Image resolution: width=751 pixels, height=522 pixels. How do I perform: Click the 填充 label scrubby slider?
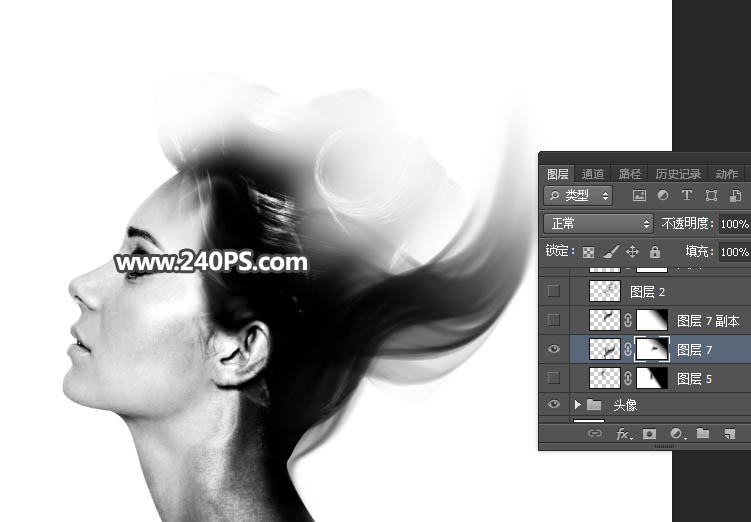click(699, 251)
